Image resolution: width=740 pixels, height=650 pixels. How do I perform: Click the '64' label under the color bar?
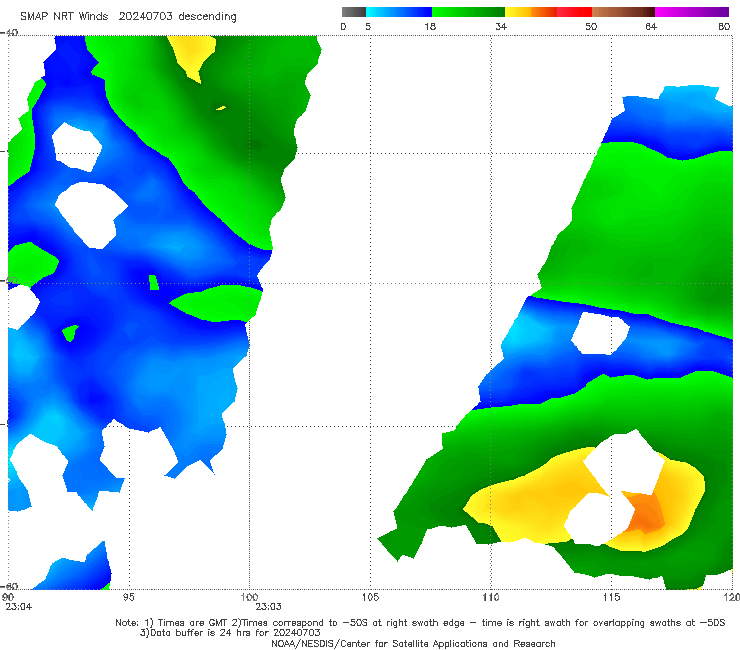[x=651, y=27]
